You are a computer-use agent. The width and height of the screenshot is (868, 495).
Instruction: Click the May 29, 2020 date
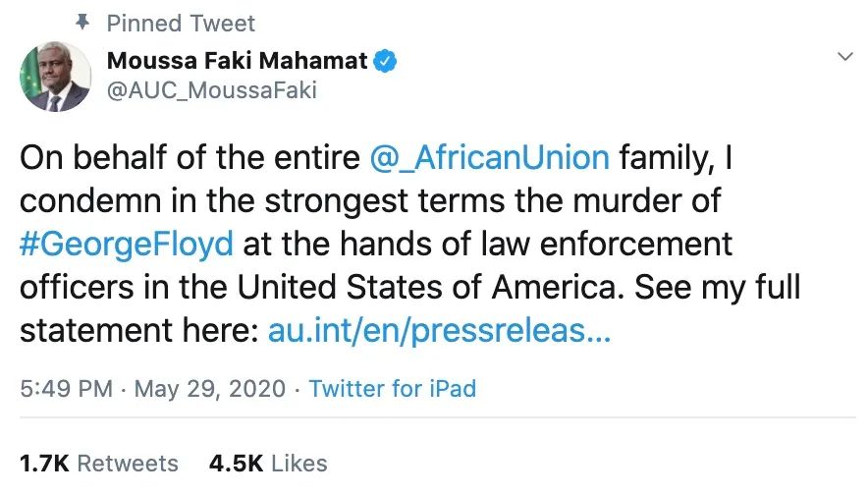tap(210, 388)
